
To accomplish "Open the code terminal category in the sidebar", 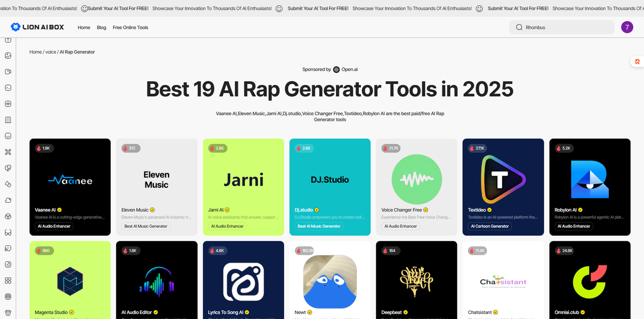I will pyautogui.click(x=8, y=88).
